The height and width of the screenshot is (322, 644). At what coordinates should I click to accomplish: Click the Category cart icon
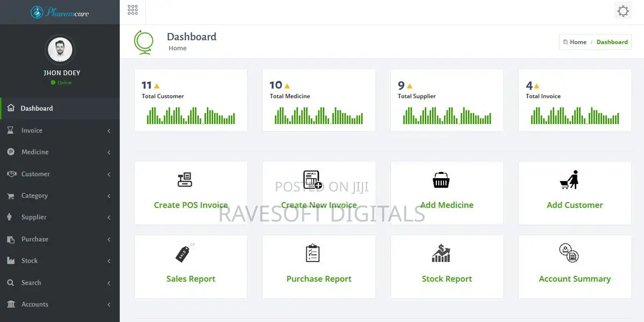[x=11, y=196]
